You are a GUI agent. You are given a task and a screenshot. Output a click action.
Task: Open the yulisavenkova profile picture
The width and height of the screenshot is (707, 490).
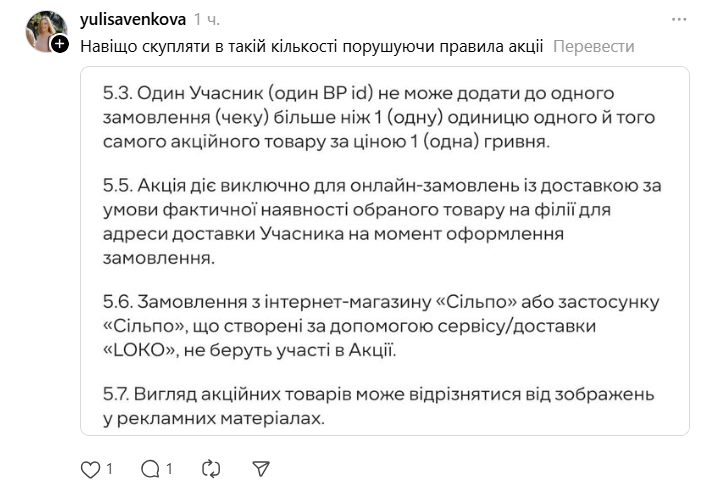click(46, 30)
